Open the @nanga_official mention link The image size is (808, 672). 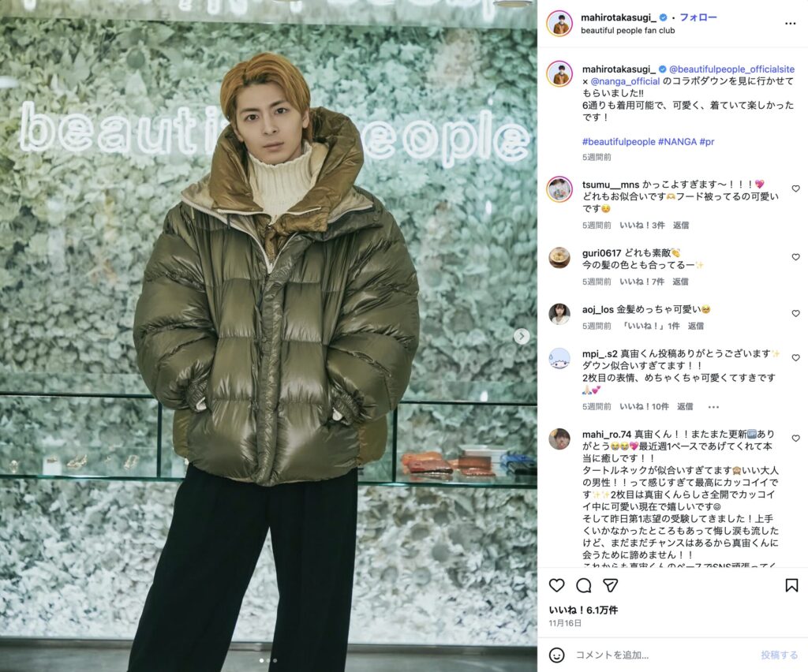tap(625, 81)
